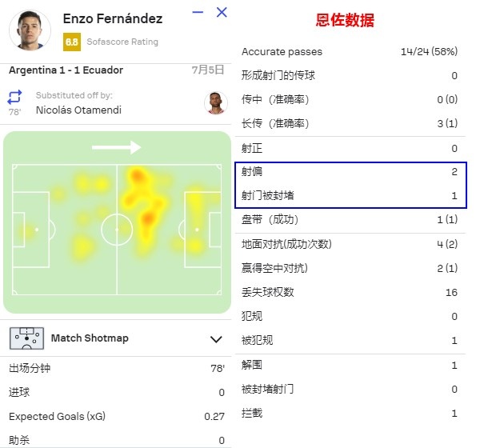Click the heatmap center circle
The height and width of the screenshot is (448, 480).
click(117, 230)
